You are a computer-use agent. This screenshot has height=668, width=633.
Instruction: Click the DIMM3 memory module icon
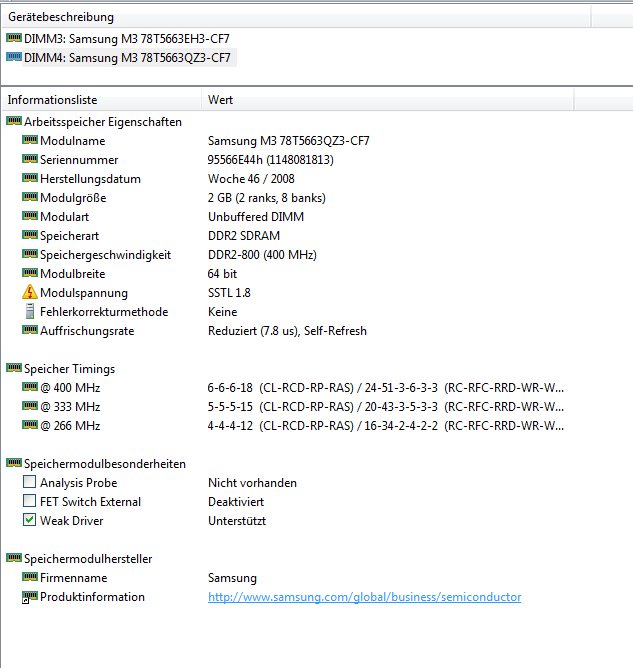coord(14,38)
